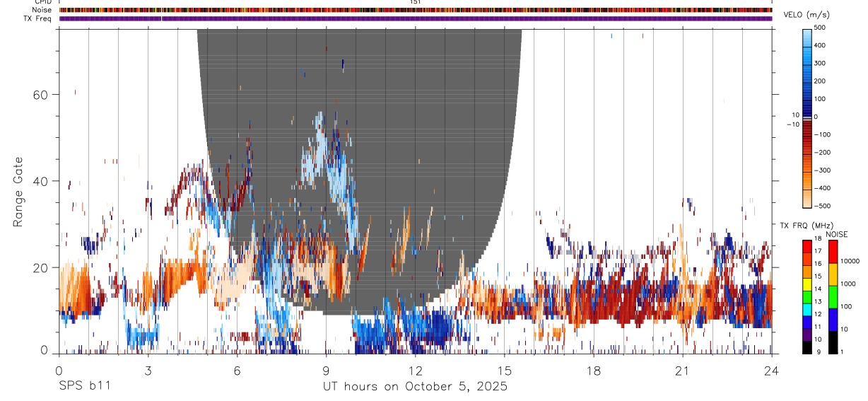Click the purple TX Freq strip above the plot
Screen dimensions: 868x401
tap(416, 18)
